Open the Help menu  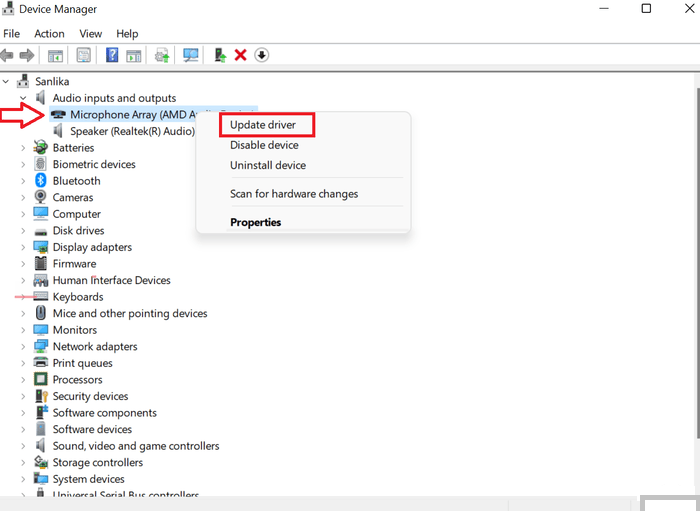[x=127, y=34]
